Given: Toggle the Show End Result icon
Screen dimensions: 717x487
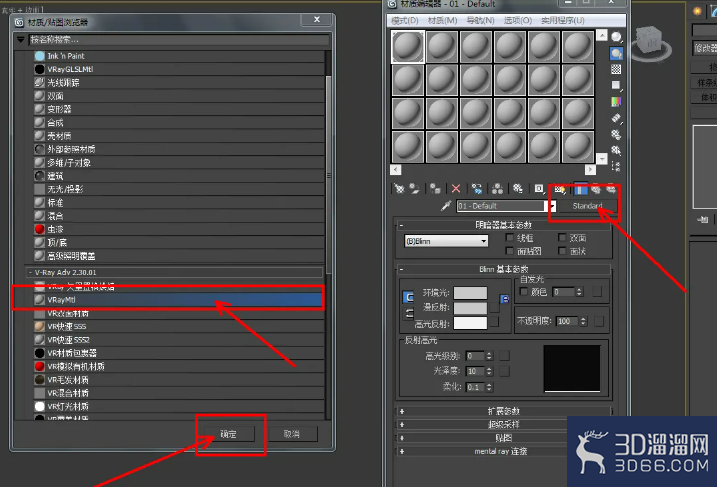Looking at the screenshot, I should pyautogui.click(x=581, y=189).
